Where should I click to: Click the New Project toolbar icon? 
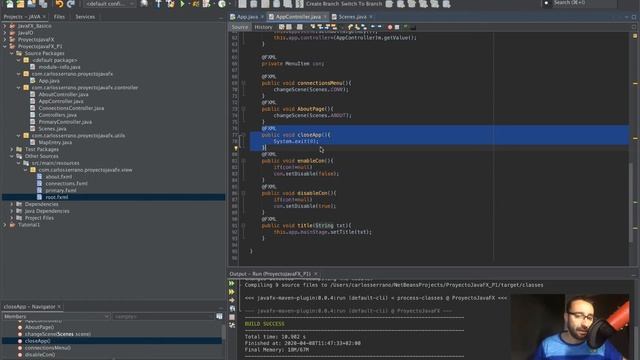click(x=20, y=4)
